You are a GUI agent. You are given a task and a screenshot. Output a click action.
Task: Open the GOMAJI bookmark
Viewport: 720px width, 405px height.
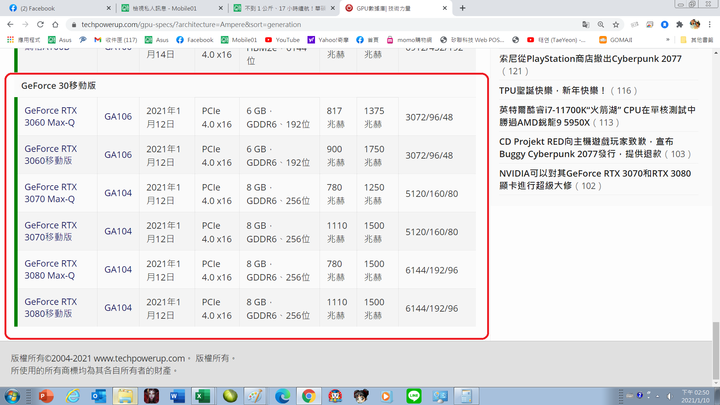(x=616, y=40)
